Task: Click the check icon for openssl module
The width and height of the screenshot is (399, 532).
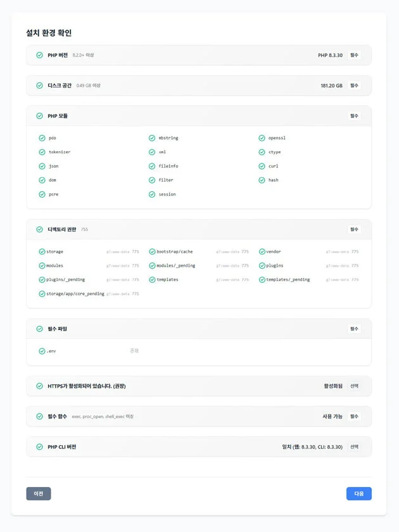Action: click(x=262, y=138)
